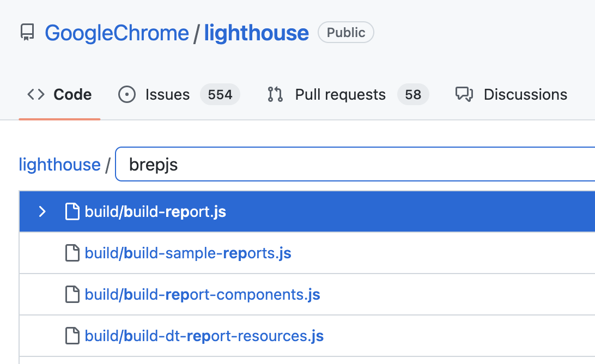
Task: Click the Code tab brackets icon
Action: coord(36,94)
